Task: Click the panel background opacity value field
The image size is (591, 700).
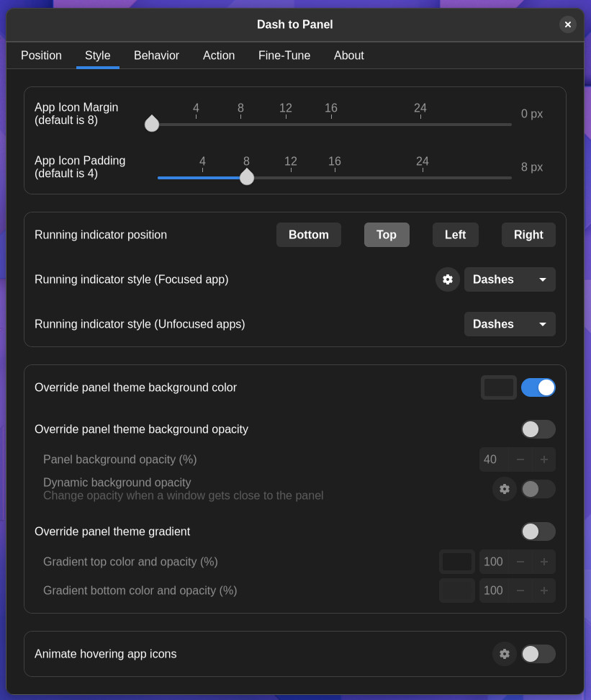Action: (494, 459)
